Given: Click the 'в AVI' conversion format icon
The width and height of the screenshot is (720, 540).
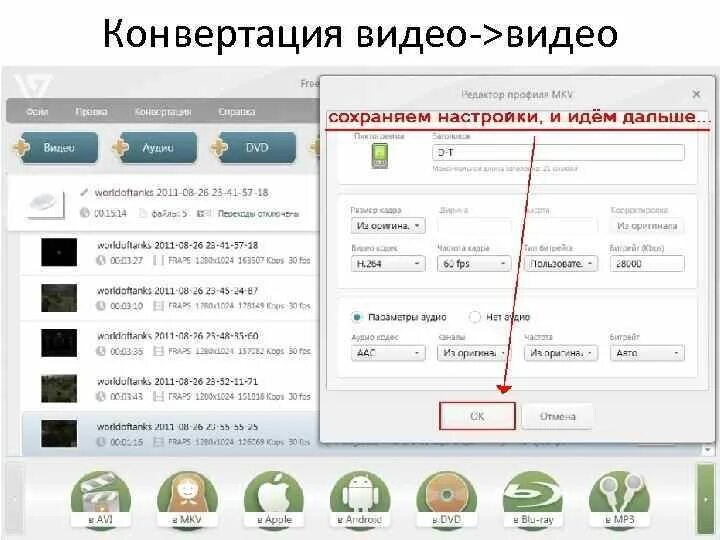Looking at the screenshot, I should 101,500.
